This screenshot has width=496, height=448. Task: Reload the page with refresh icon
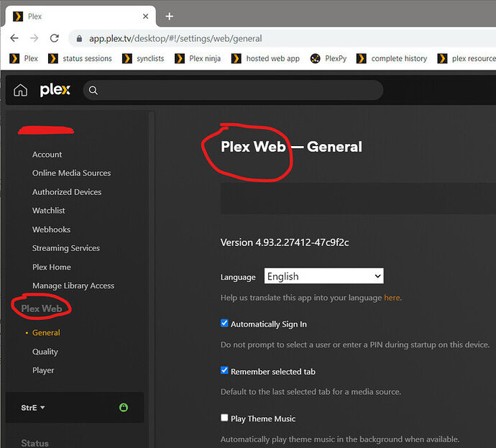click(55, 38)
